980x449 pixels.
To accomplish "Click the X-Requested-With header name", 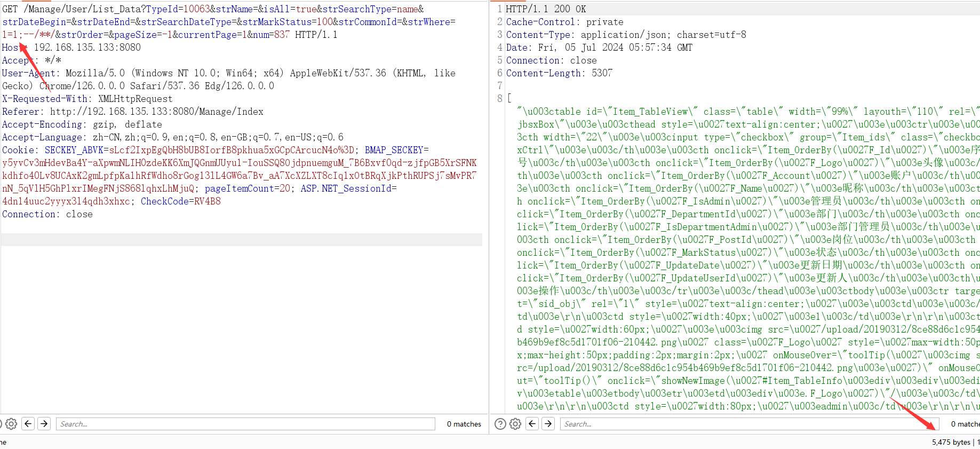I will tap(45, 99).
